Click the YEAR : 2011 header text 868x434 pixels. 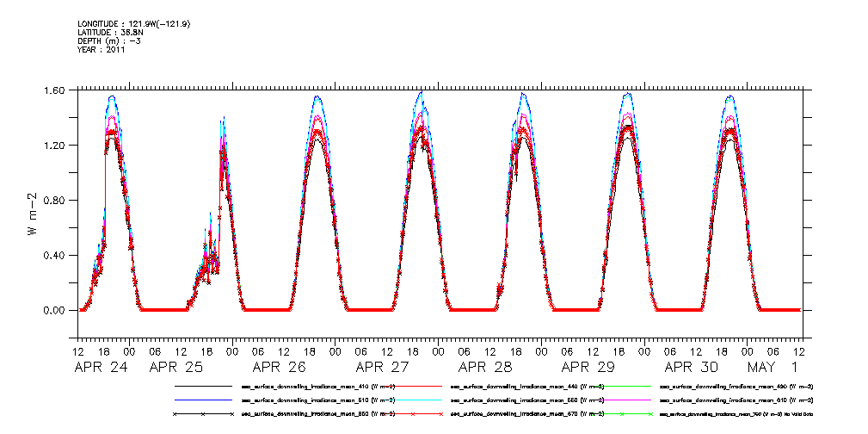click(x=102, y=50)
